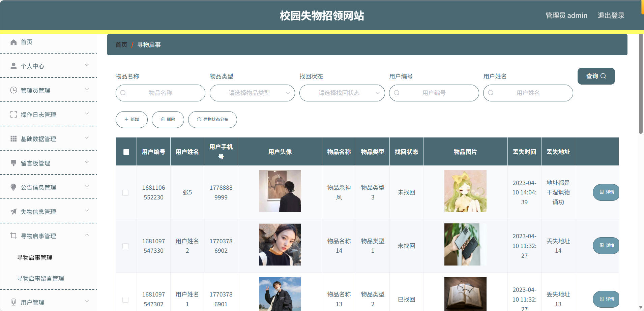644x311 pixels.
Task: Click the bulb icon beside 公告信息管理
Action: 13,187
